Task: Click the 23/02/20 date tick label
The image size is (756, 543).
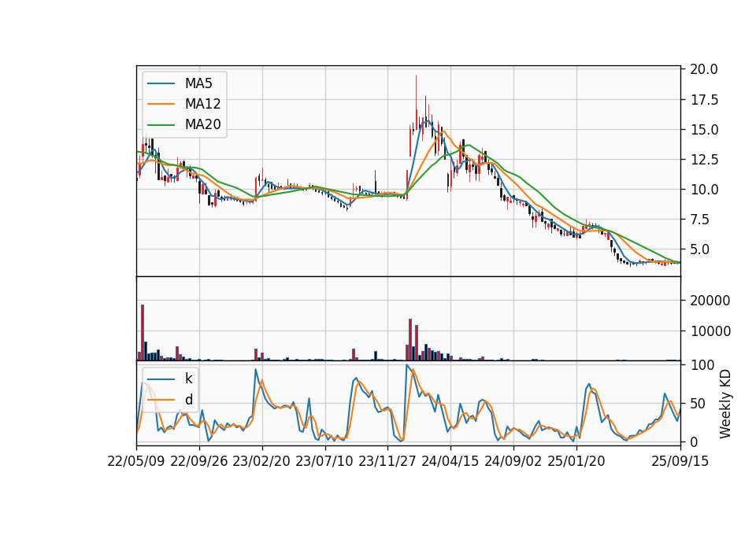Action: [x=261, y=461]
